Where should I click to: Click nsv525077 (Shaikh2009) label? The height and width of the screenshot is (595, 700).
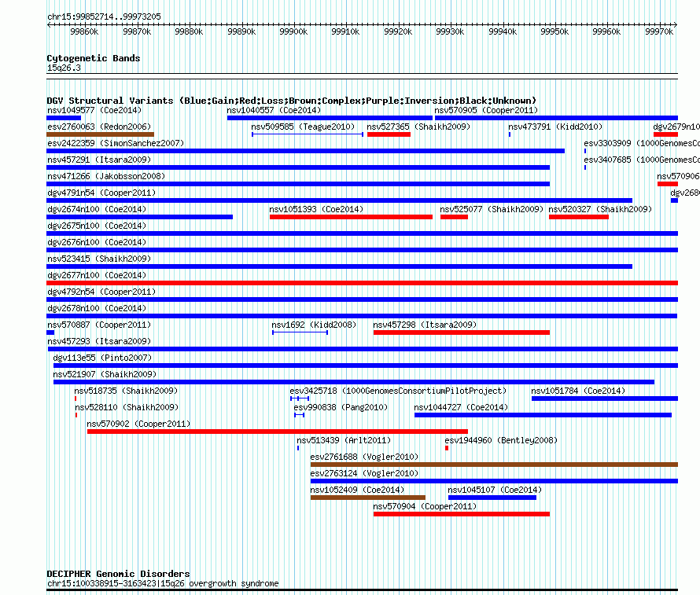pyautogui.click(x=492, y=209)
